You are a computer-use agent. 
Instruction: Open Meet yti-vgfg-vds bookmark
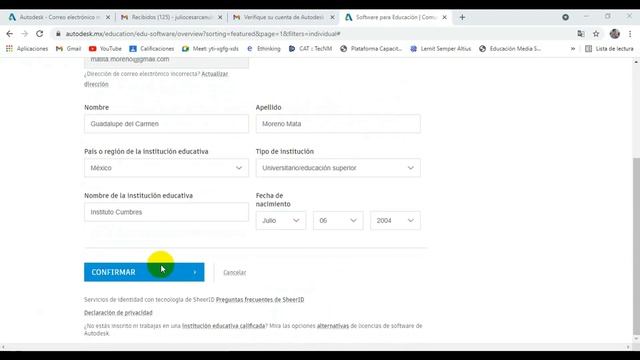[210, 49]
